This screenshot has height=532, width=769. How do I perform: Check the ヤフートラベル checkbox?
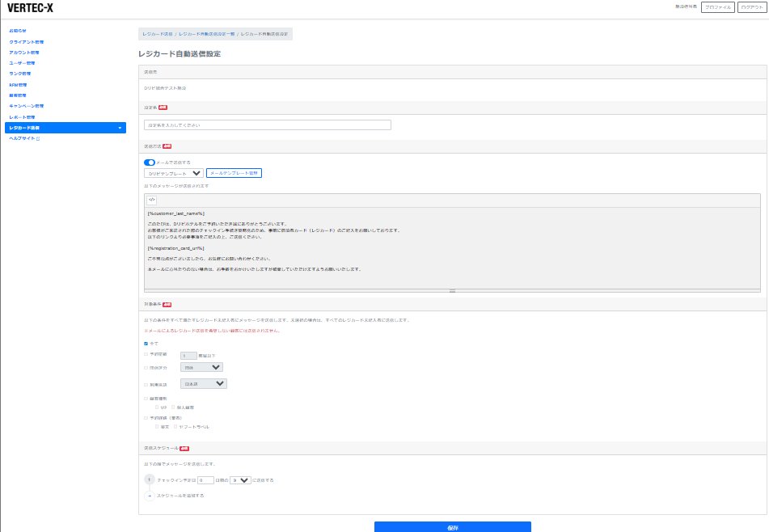(175, 427)
